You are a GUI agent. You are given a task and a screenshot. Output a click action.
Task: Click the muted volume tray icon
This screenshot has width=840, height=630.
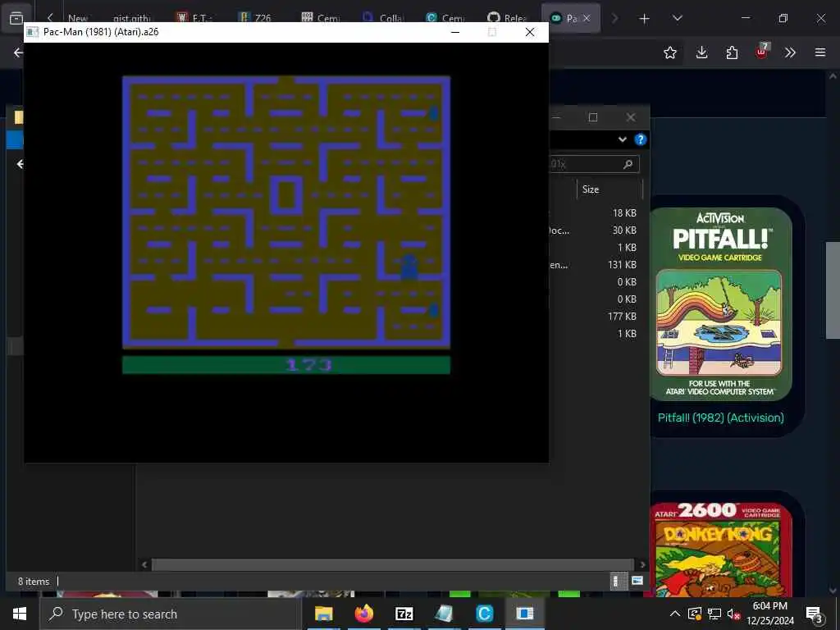(x=734, y=614)
